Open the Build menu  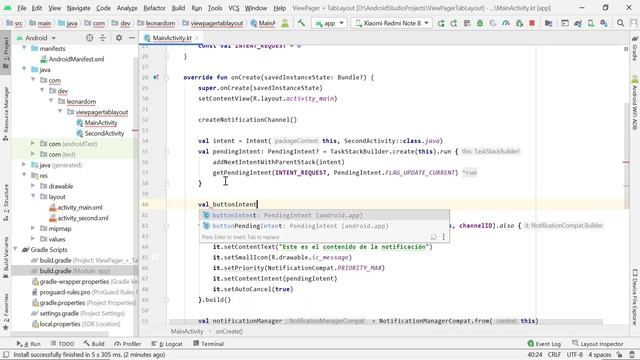click(x=178, y=8)
